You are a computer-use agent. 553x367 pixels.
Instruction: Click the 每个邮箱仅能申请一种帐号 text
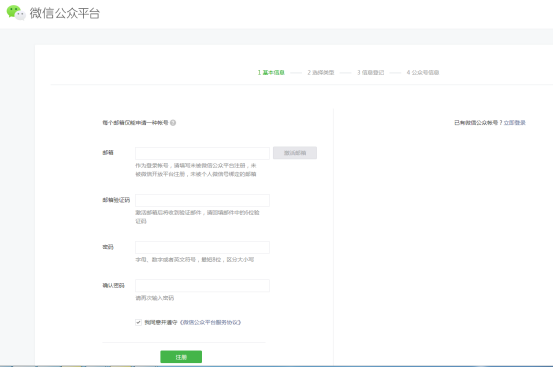(x=135, y=123)
